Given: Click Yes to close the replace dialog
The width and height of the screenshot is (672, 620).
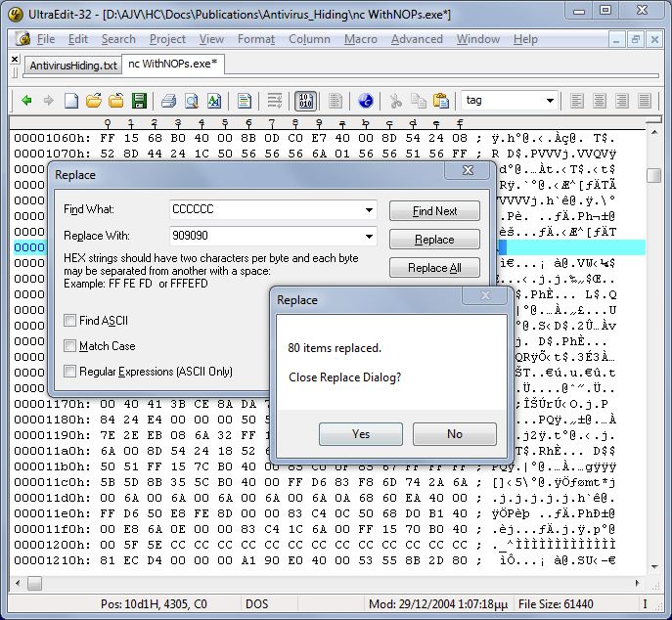Looking at the screenshot, I should tap(361, 434).
